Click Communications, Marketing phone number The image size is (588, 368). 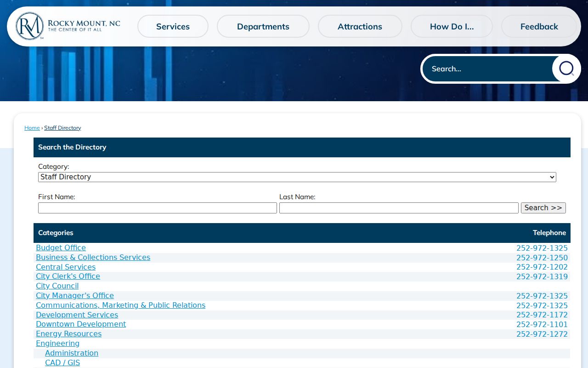[x=542, y=306]
